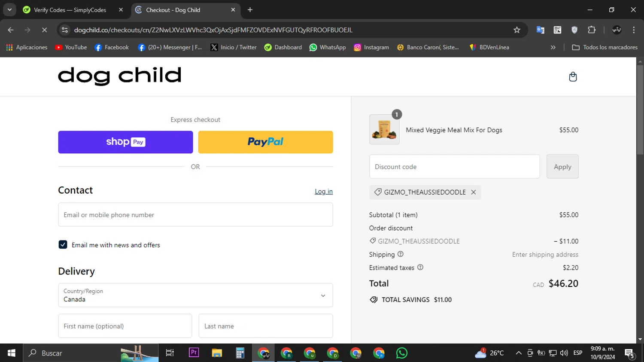The width and height of the screenshot is (644, 362).
Task: Open Calculator from taskbar
Action: tap(240, 353)
